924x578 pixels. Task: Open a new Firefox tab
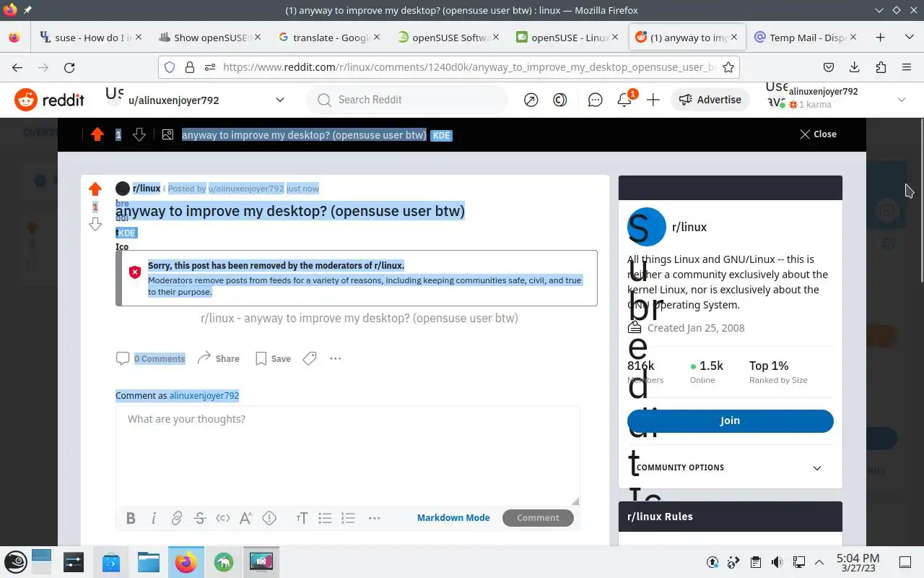point(880,38)
